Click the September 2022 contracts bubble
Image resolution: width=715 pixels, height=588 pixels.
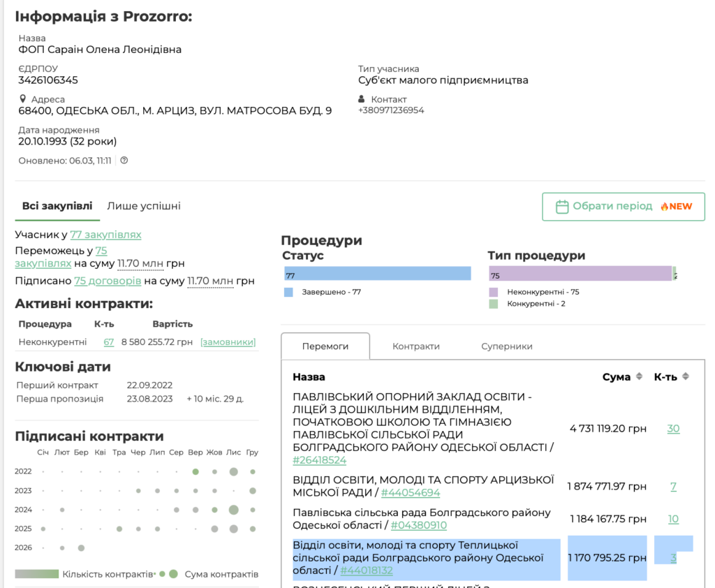pos(196,472)
